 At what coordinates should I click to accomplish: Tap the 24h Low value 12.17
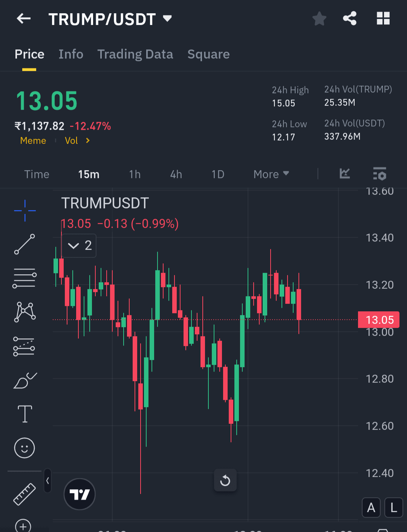click(283, 137)
